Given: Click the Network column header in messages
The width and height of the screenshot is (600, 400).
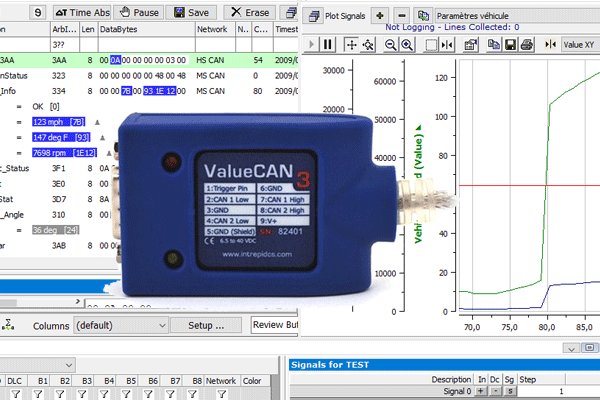Looking at the screenshot, I should [215, 29].
